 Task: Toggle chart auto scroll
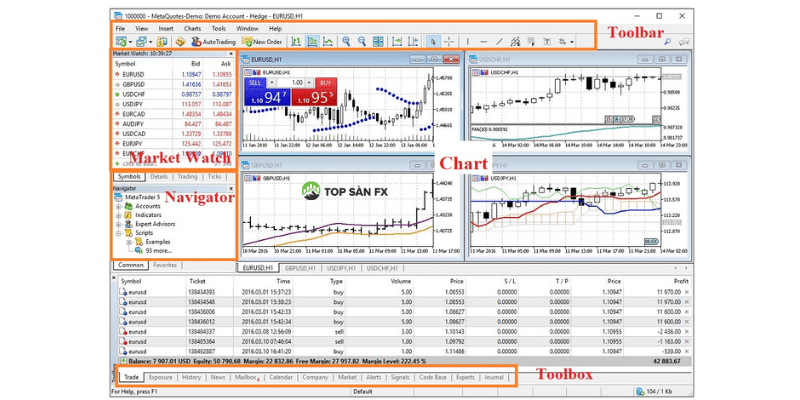click(x=398, y=41)
